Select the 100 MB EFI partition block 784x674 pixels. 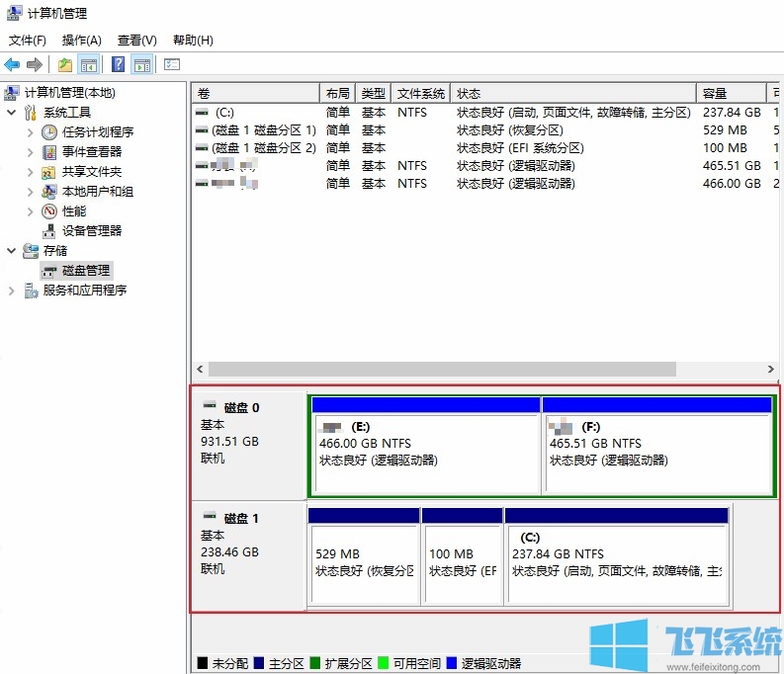click(x=462, y=556)
